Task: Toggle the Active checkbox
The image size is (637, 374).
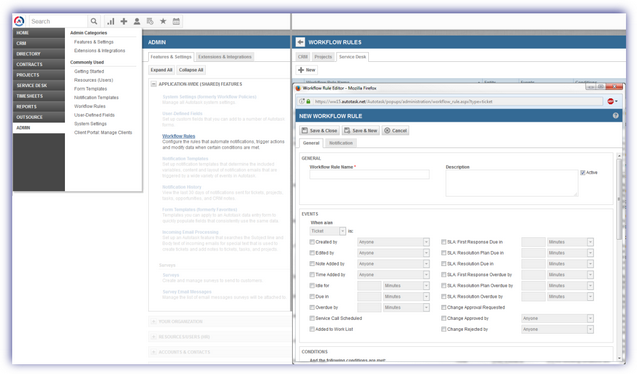Action: click(583, 173)
